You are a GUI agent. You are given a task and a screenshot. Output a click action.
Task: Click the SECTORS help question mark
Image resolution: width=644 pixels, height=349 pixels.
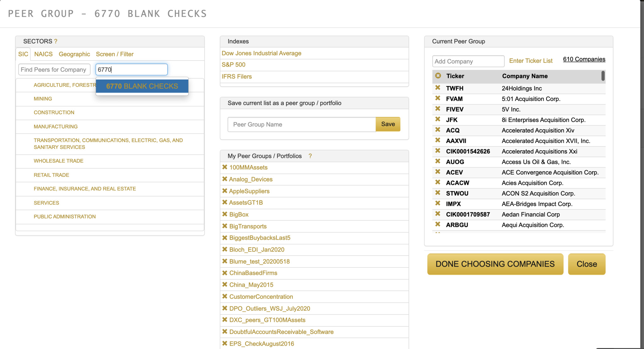click(x=56, y=41)
